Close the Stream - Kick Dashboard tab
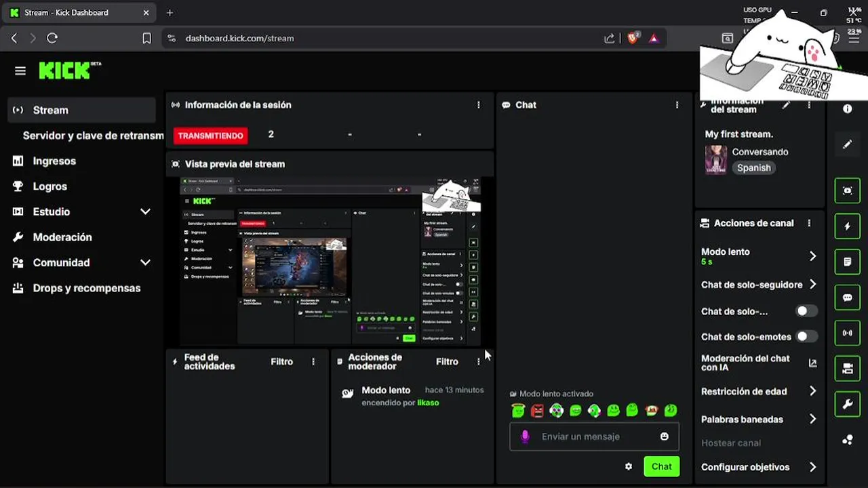This screenshot has width=868, height=488. click(146, 13)
